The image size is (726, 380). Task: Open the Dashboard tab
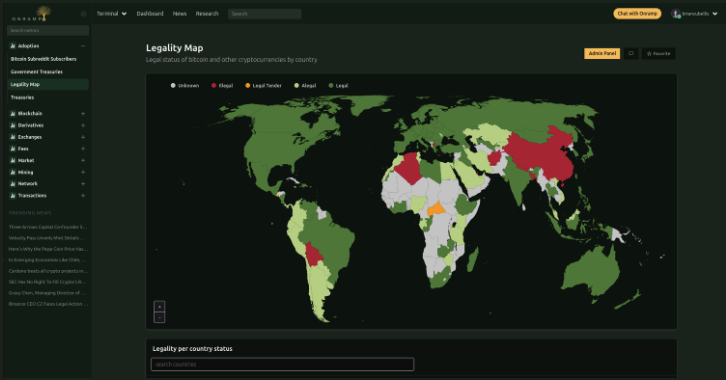point(150,14)
